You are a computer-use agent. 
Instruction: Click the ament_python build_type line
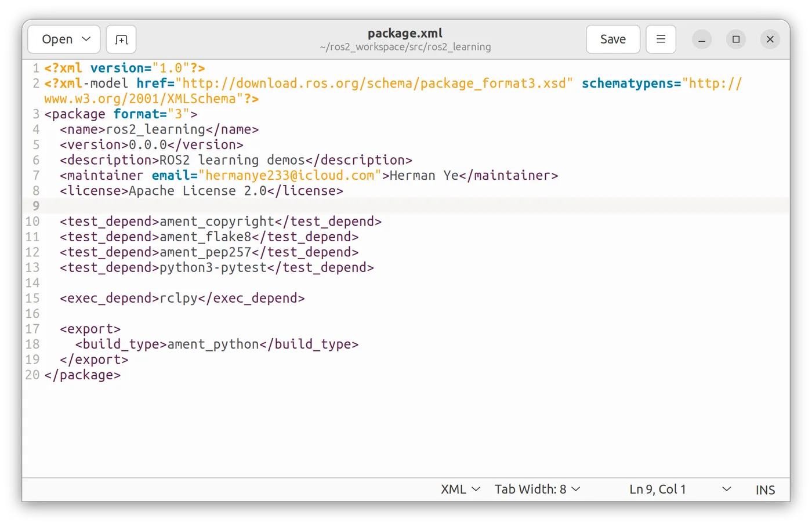[x=217, y=344]
